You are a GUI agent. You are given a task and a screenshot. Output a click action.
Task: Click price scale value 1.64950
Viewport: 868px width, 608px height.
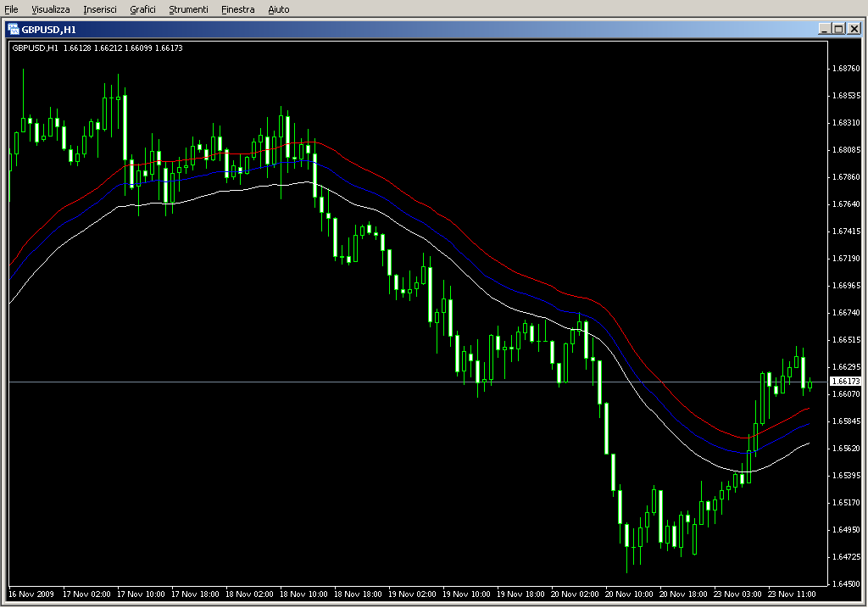[x=847, y=530]
